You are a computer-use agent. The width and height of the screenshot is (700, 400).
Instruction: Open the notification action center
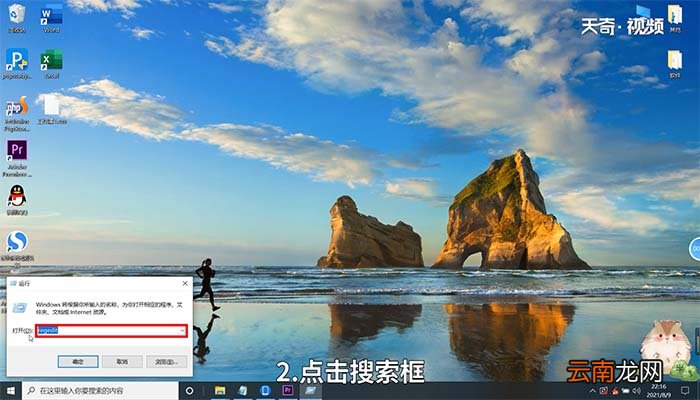coord(685,391)
